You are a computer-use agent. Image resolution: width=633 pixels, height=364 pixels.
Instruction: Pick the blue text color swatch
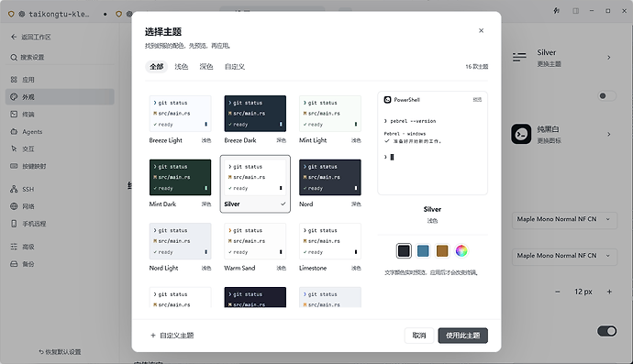pyautogui.click(x=423, y=251)
